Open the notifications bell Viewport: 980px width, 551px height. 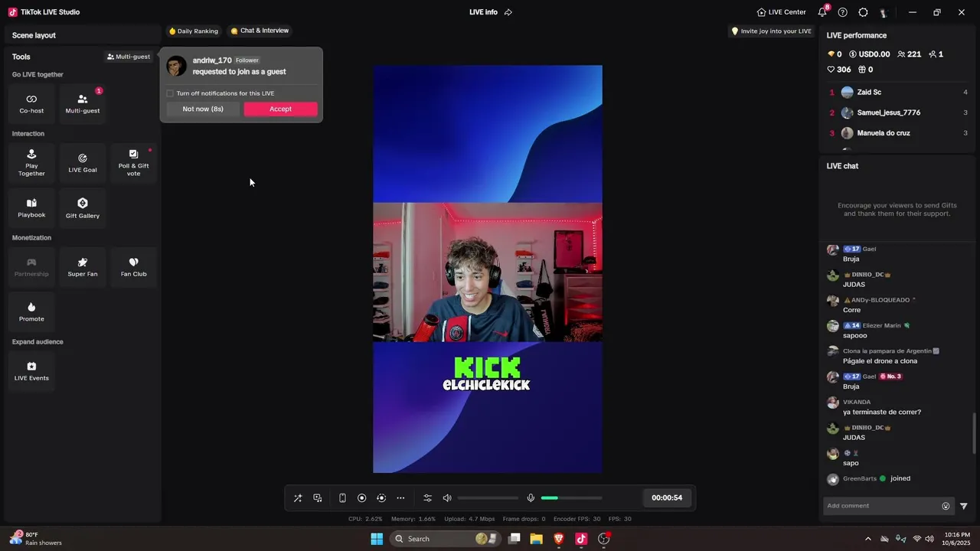pyautogui.click(x=822, y=12)
